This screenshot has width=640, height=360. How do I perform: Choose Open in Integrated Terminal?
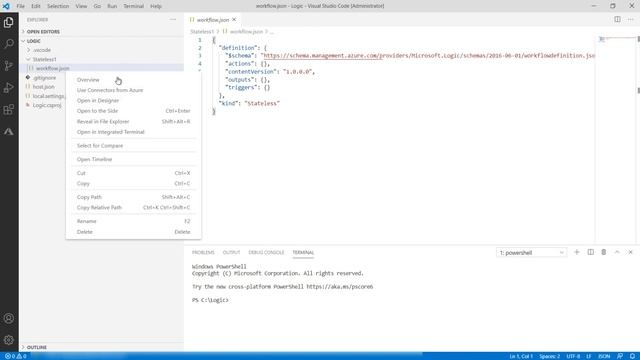tap(133, 132)
